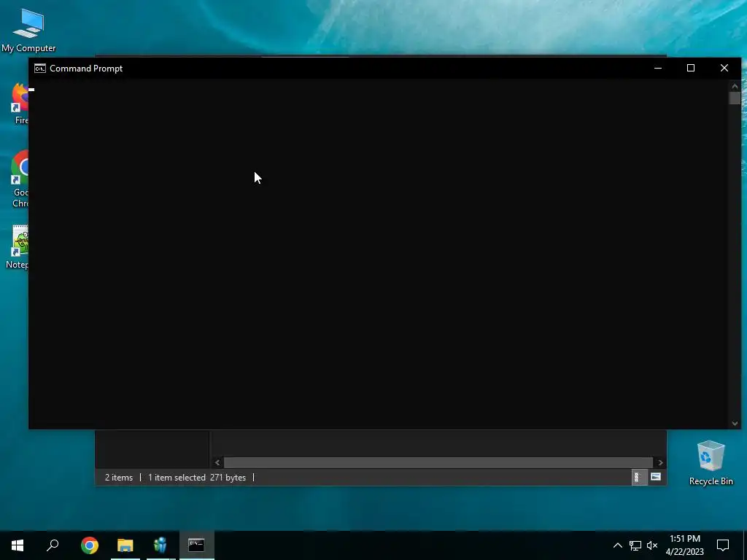
Task: Click the '2 items' status bar text
Action: coord(119,477)
